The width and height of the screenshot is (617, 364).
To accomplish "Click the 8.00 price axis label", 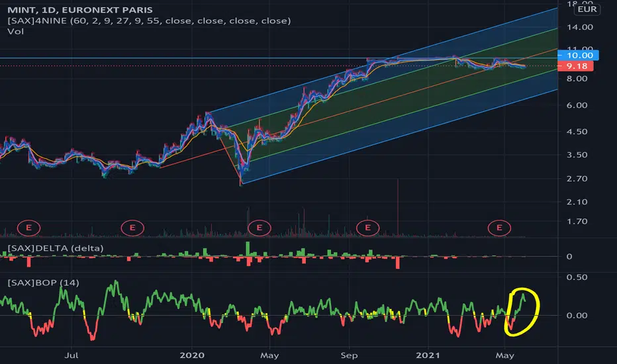I will (x=577, y=79).
